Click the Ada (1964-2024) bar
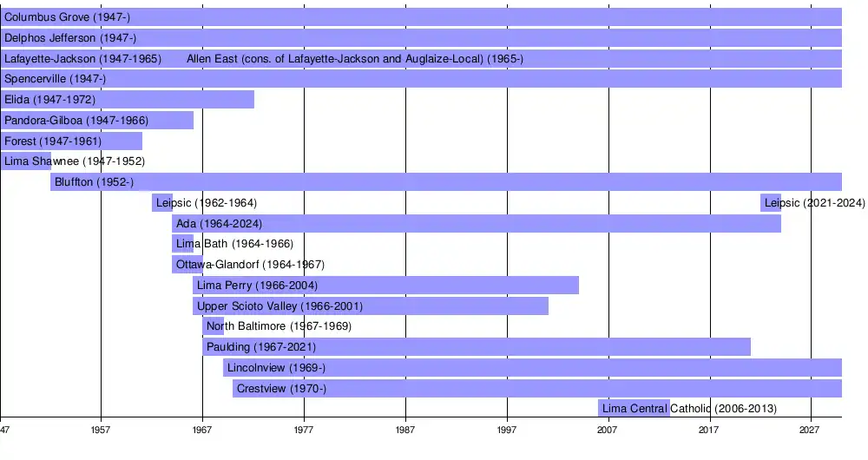The height and width of the screenshot is (460, 868). tap(476, 224)
